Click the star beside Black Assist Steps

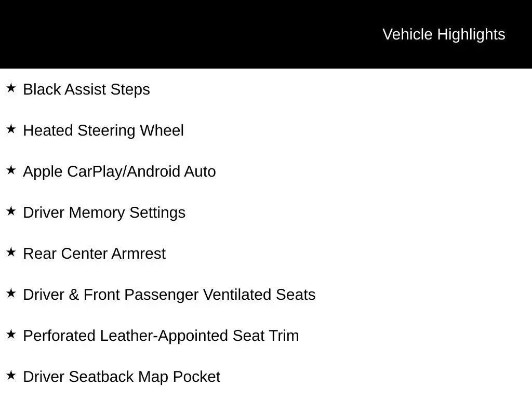tap(11, 88)
